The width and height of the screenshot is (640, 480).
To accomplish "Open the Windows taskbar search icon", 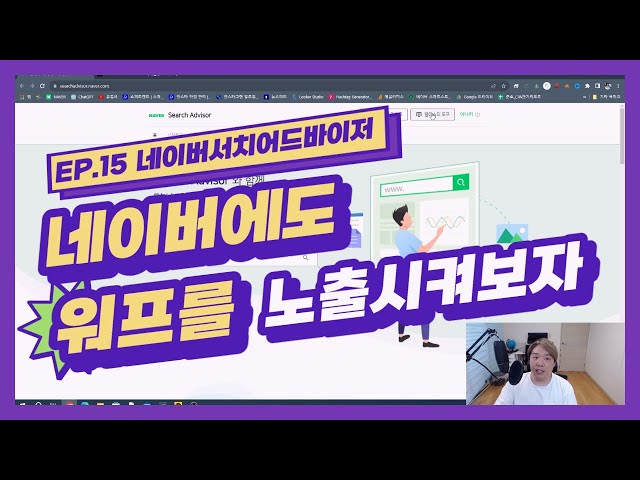I will pyautogui.click(x=38, y=404).
